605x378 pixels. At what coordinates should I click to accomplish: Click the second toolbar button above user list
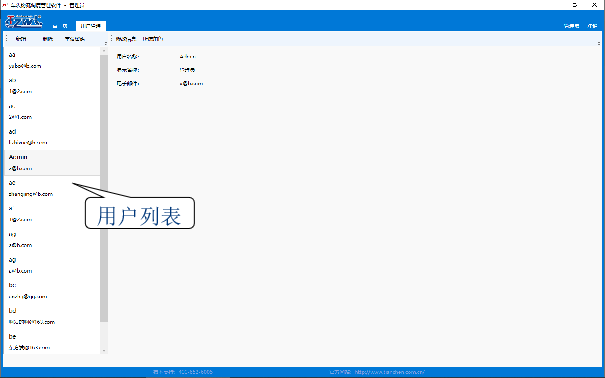pos(48,39)
